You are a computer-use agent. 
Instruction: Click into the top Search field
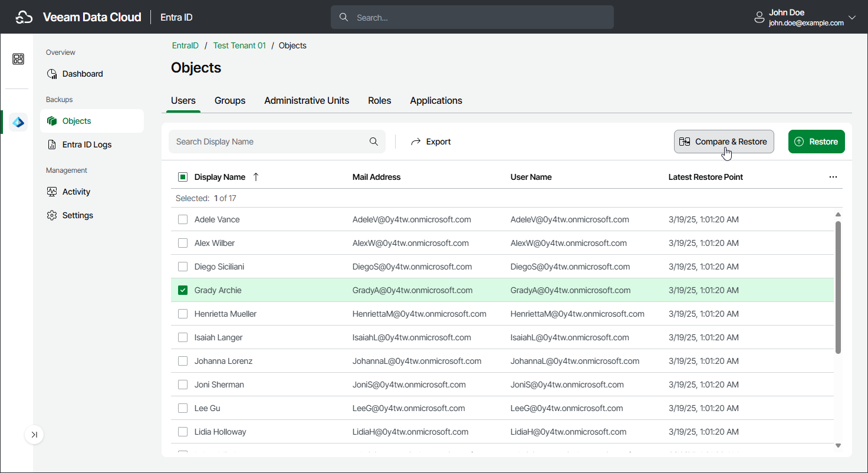click(x=472, y=17)
